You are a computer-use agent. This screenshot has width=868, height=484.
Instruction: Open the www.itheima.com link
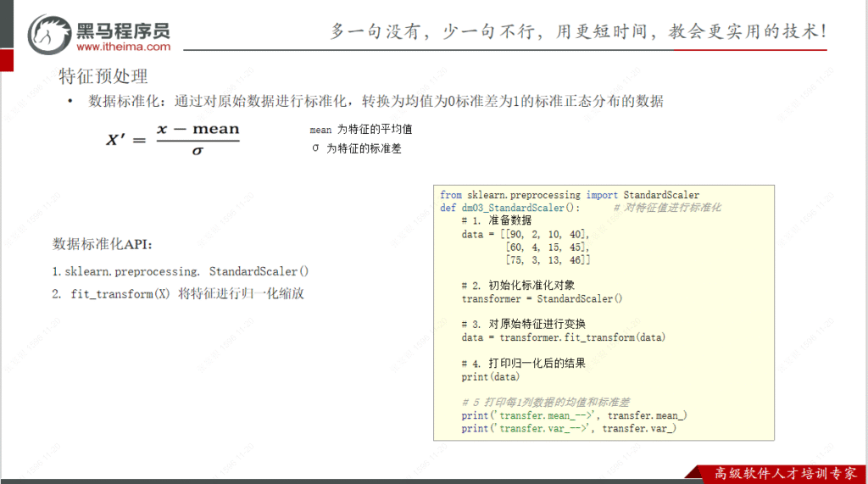pyautogui.click(x=124, y=47)
